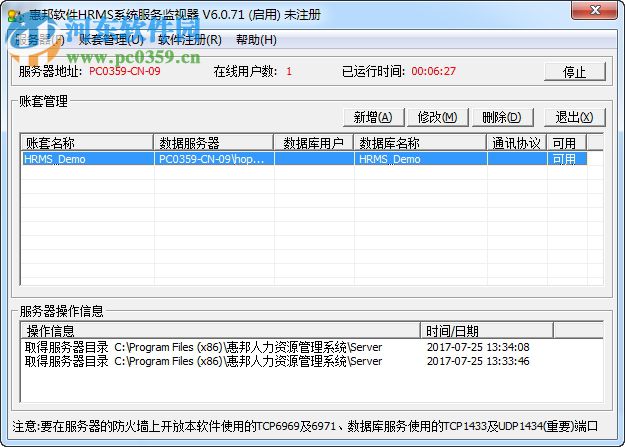This screenshot has height=447, width=625.
Task: Click the online user count value 1
Action: click(289, 72)
